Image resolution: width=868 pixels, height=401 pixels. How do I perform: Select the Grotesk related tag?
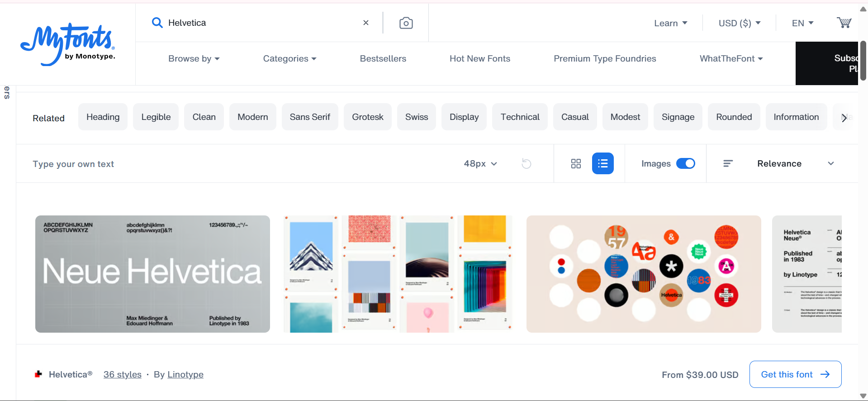tap(368, 117)
